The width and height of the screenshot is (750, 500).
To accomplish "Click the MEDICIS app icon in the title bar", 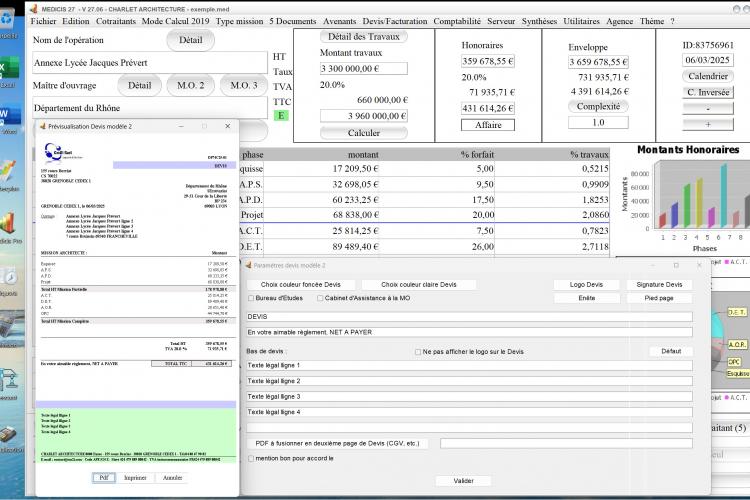I will point(33,9).
